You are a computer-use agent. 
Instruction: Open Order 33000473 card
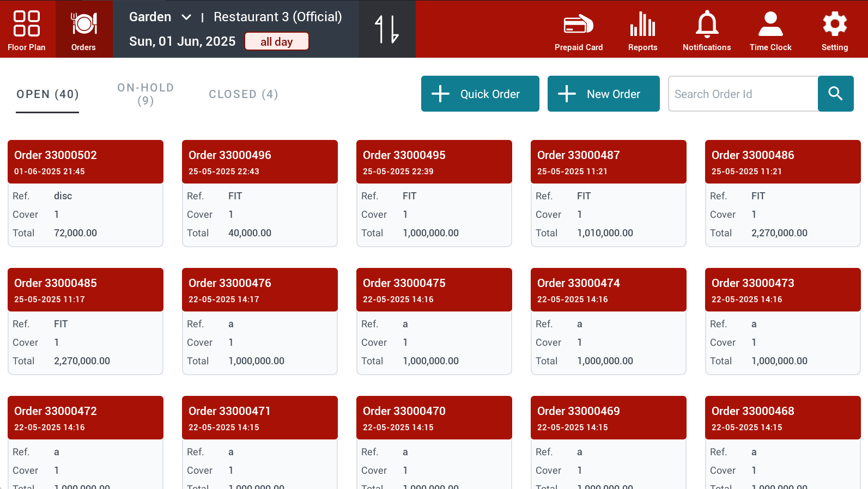coord(783,321)
